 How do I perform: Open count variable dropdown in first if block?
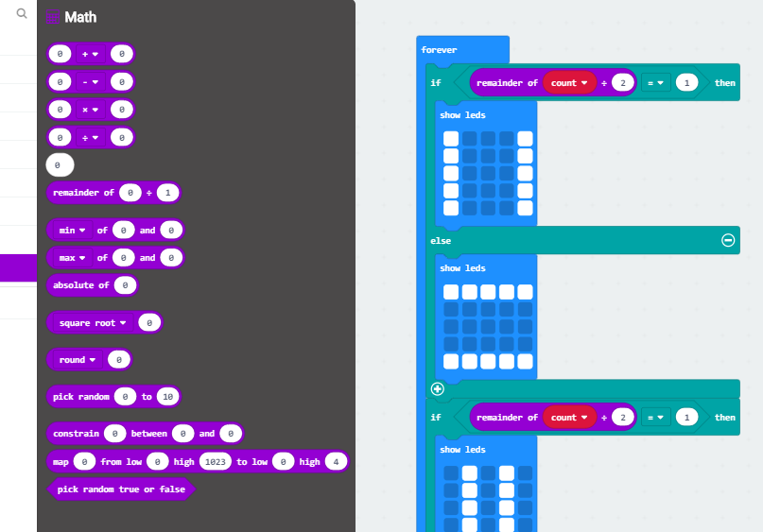(x=569, y=82)
